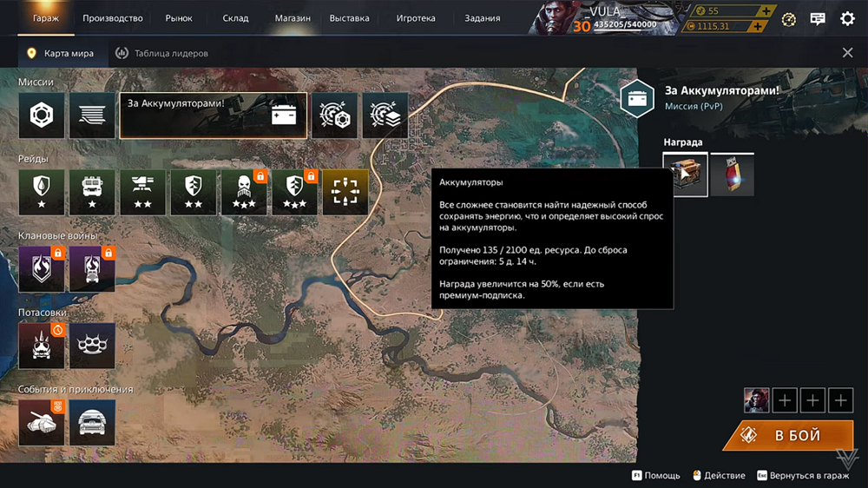Screen dimensions: 868x488
Task: Select the За Аккумуляторами mission card
Action: tap(213, 115)
